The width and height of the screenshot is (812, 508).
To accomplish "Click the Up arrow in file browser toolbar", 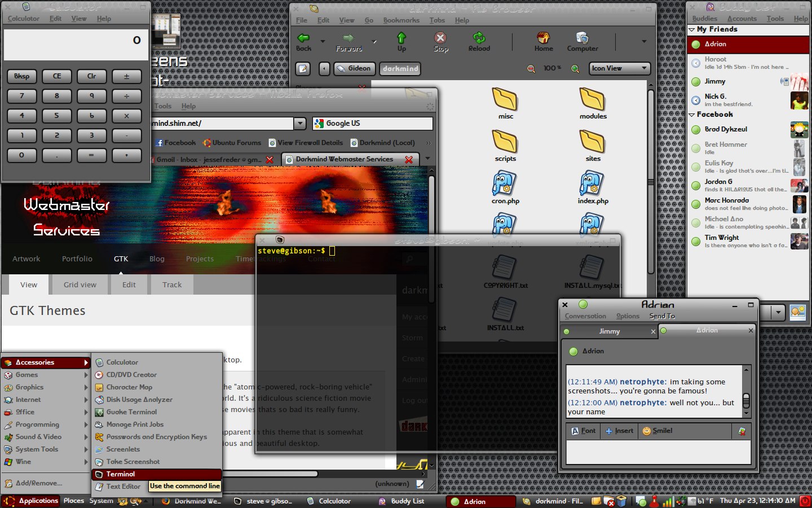I will [401, 42].
